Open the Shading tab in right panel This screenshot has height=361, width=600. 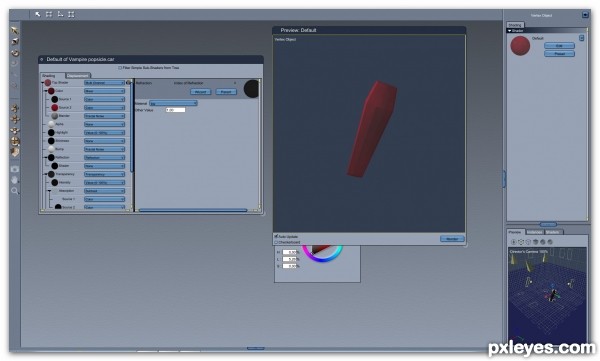pos(515,25)
